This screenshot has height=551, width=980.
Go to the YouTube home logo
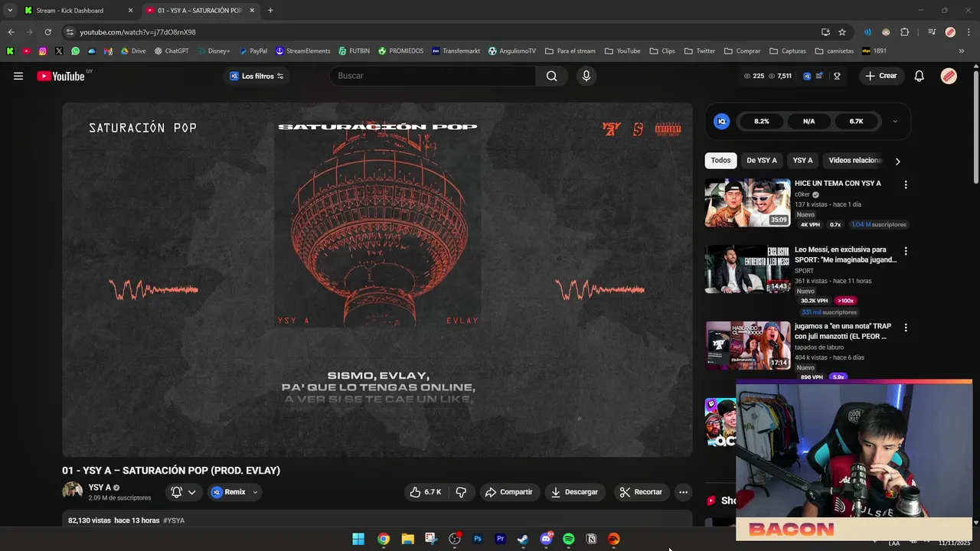(x=60, y=76)
